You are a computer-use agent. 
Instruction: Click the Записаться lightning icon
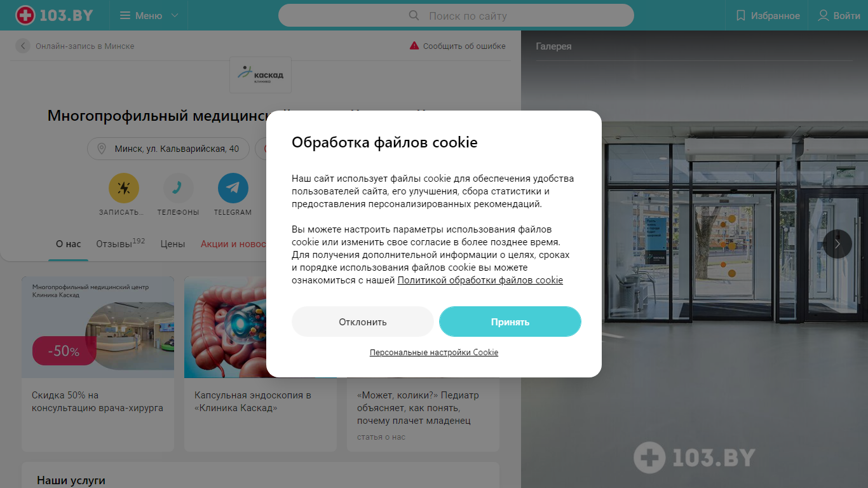[x=124, y=188]
